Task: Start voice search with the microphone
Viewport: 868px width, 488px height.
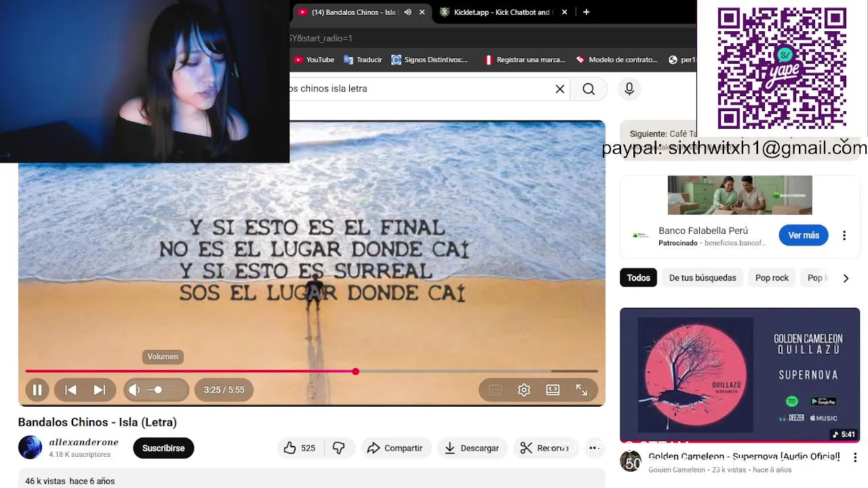Action: tap(629, 89)
